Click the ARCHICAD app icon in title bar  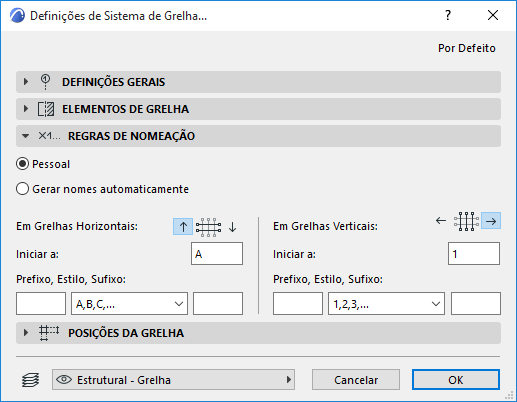(17, 16)
